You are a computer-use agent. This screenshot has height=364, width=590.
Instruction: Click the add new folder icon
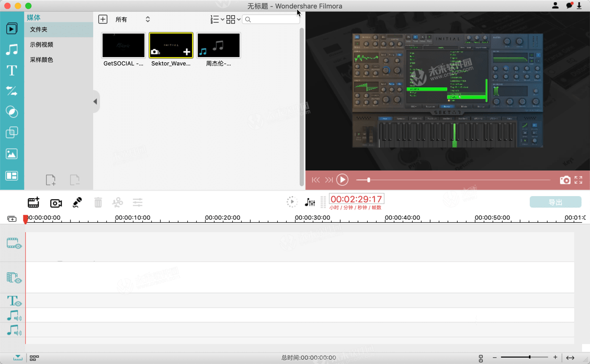click(x=51, y=180)
